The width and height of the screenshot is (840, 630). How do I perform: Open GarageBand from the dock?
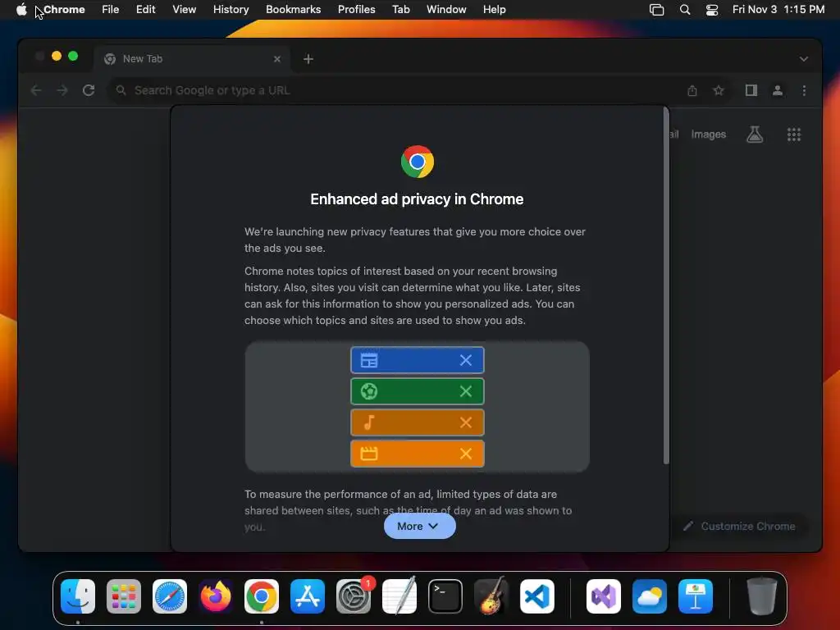pyautogui.click(x=491, y=596)
